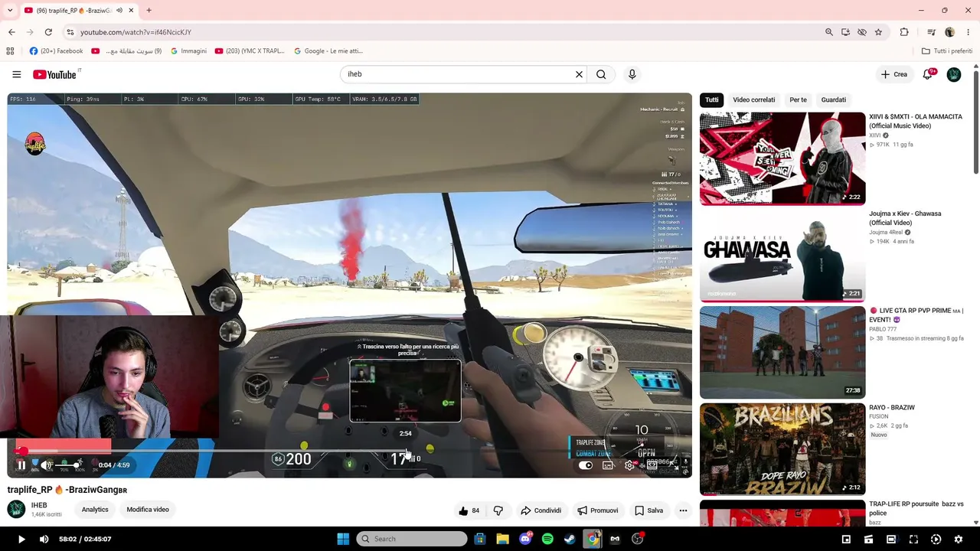The image size is (980, 551).
Task: Open the Facebook bookmark
Action: (x=56, y=51)
